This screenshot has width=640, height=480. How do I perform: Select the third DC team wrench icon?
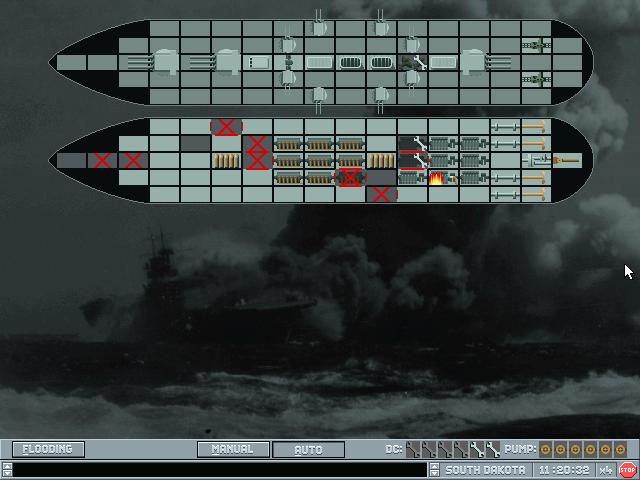[444, 449]
